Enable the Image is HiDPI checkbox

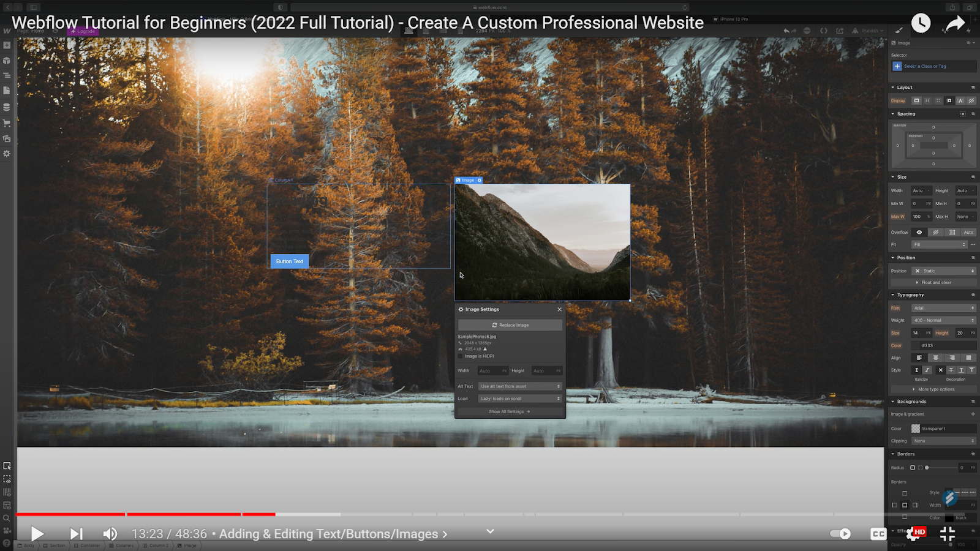pos(461,356)
